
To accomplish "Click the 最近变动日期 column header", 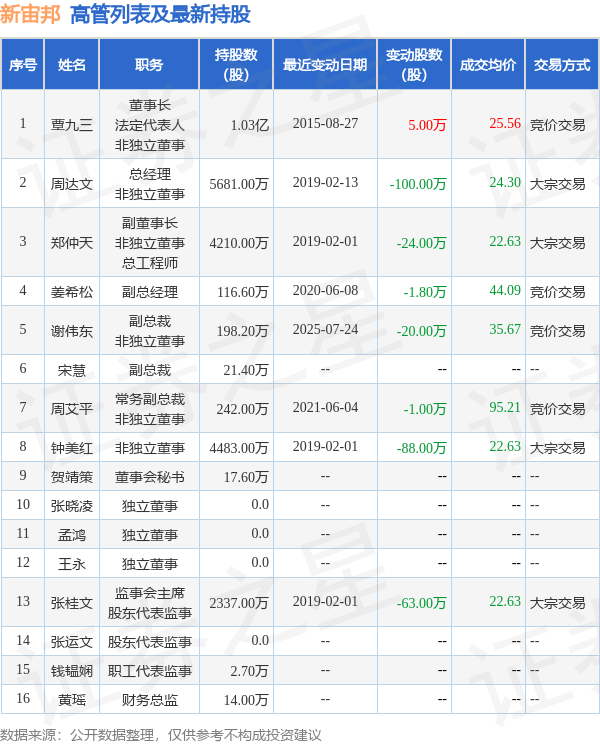I will [325, 65].
